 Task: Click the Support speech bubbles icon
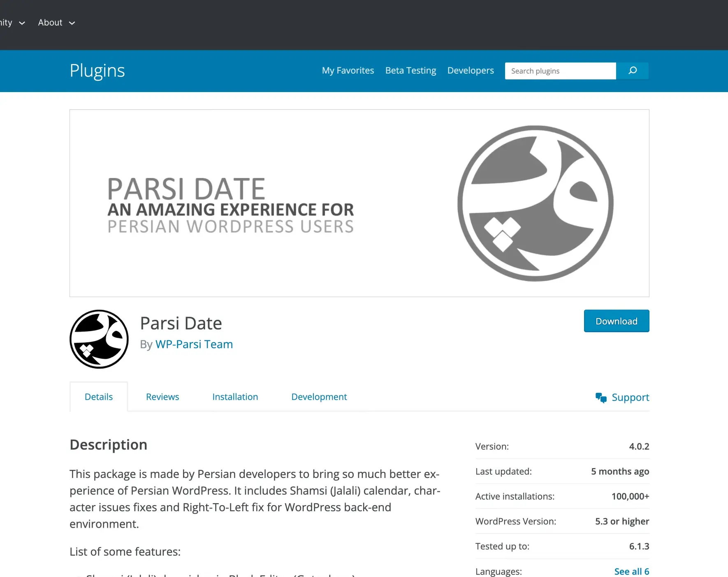click(x=600, y=397)
